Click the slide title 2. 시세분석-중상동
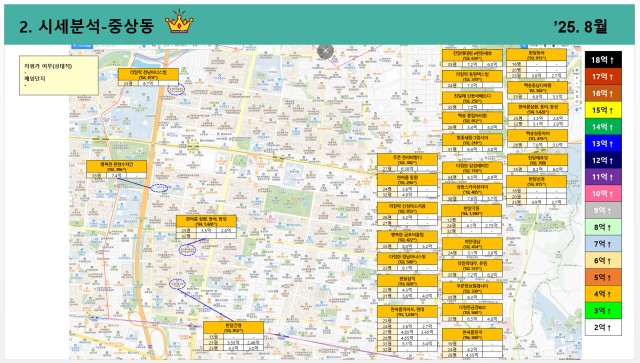 (87, 26)
